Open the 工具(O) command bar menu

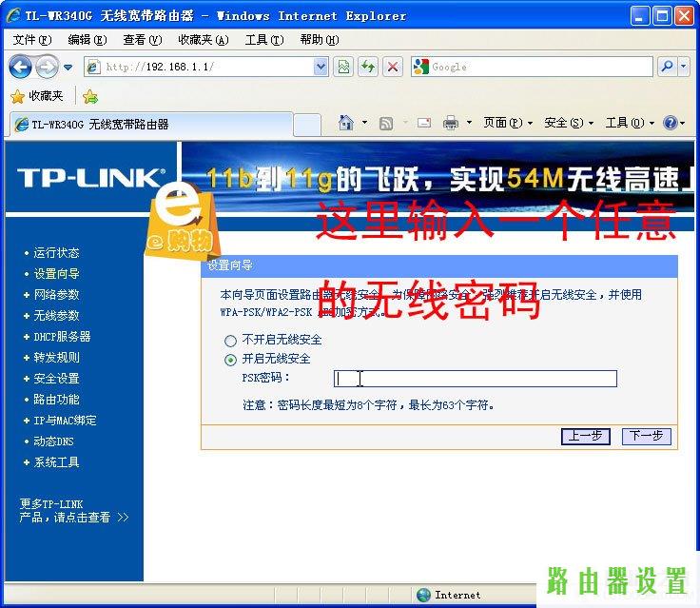[x=630, y=123]
